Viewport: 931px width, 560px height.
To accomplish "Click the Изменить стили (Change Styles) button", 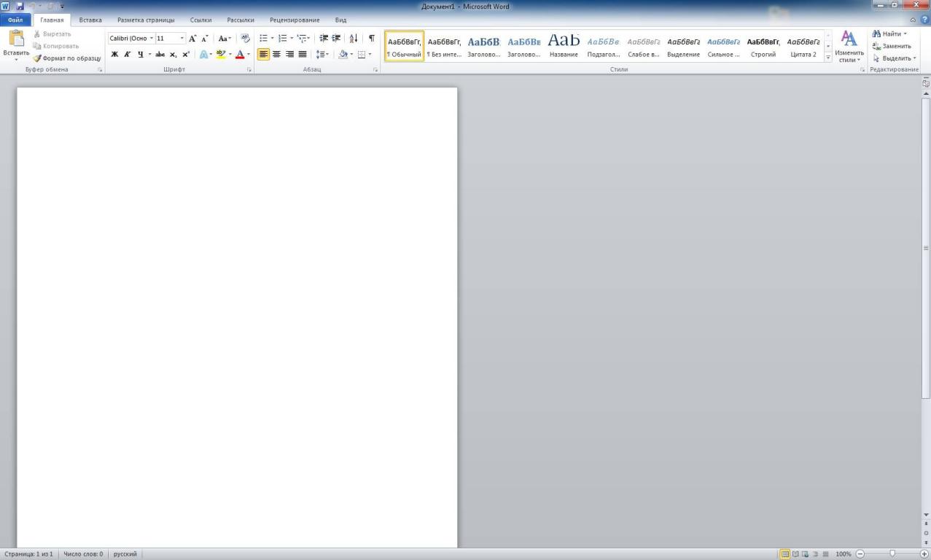I will click(849, 46).
